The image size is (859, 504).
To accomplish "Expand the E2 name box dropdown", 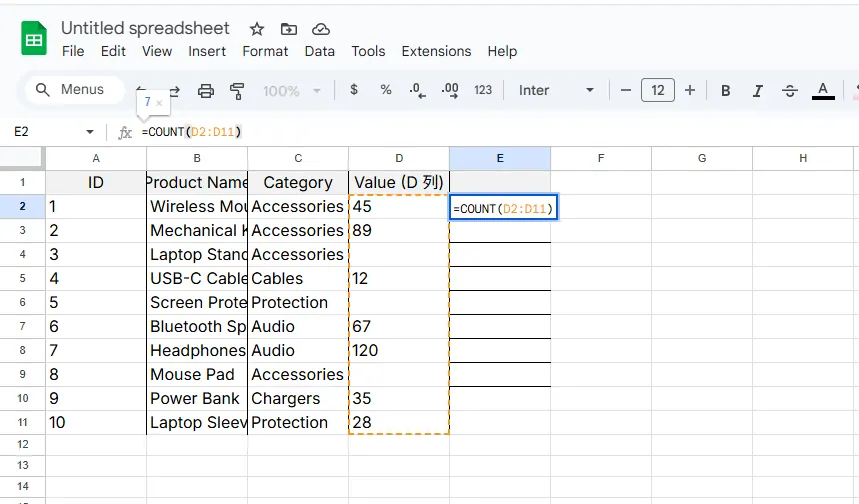I will coord(90,132).
